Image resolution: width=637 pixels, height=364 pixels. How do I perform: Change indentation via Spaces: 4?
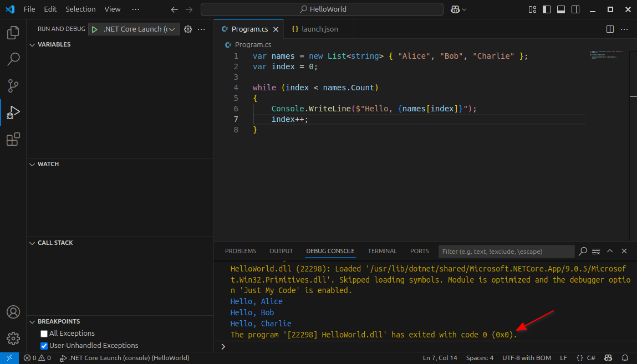click(x=480, y=358)
